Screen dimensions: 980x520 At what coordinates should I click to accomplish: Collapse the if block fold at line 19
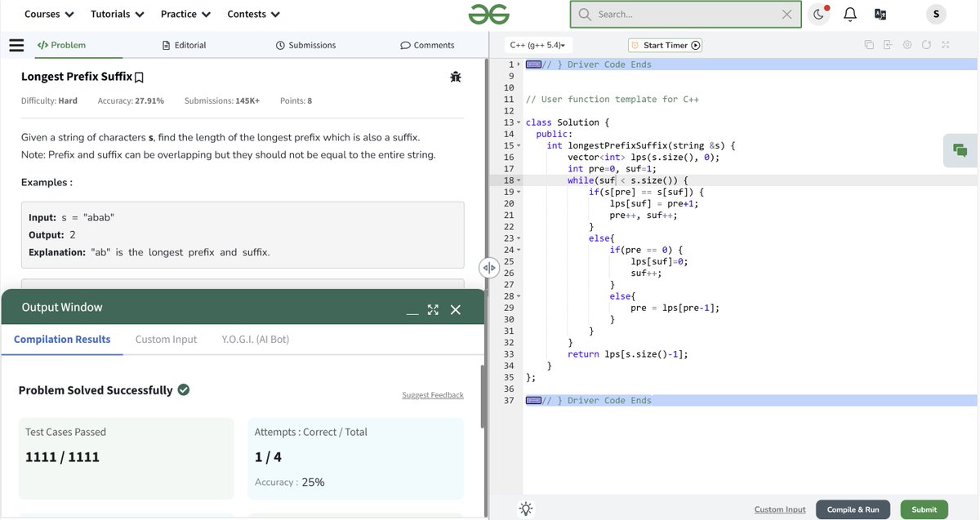click(x=519, y=192)
